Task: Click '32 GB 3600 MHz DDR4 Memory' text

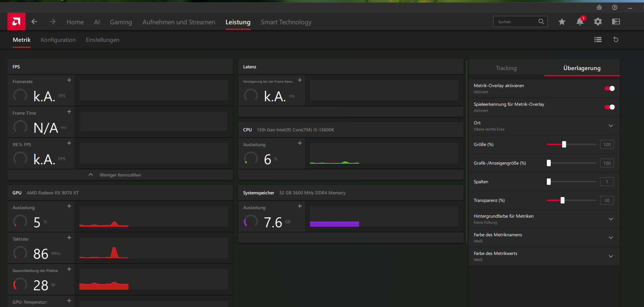Action: click(x=312, y=193)
